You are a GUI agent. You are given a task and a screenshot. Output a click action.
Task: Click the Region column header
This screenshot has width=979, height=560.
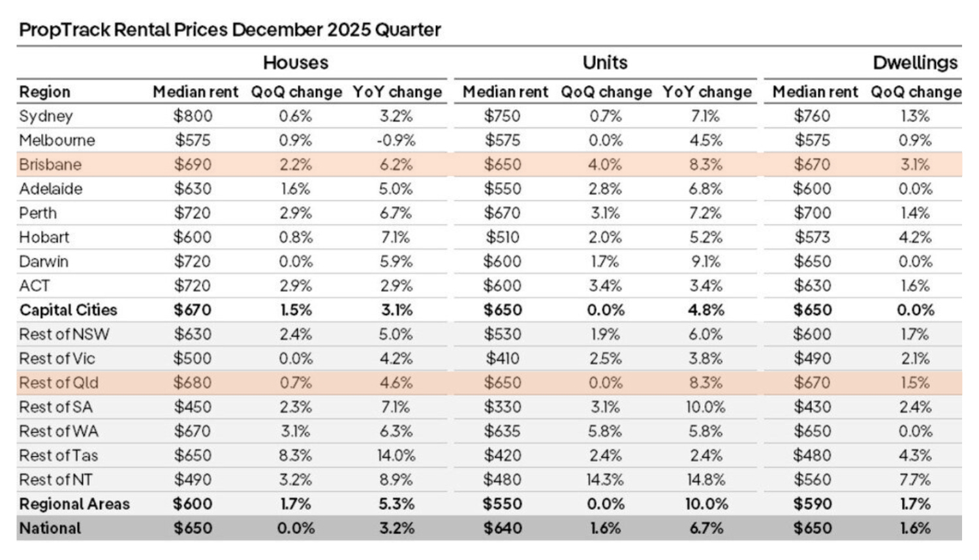pyautogui.click(x=44, y=92)
